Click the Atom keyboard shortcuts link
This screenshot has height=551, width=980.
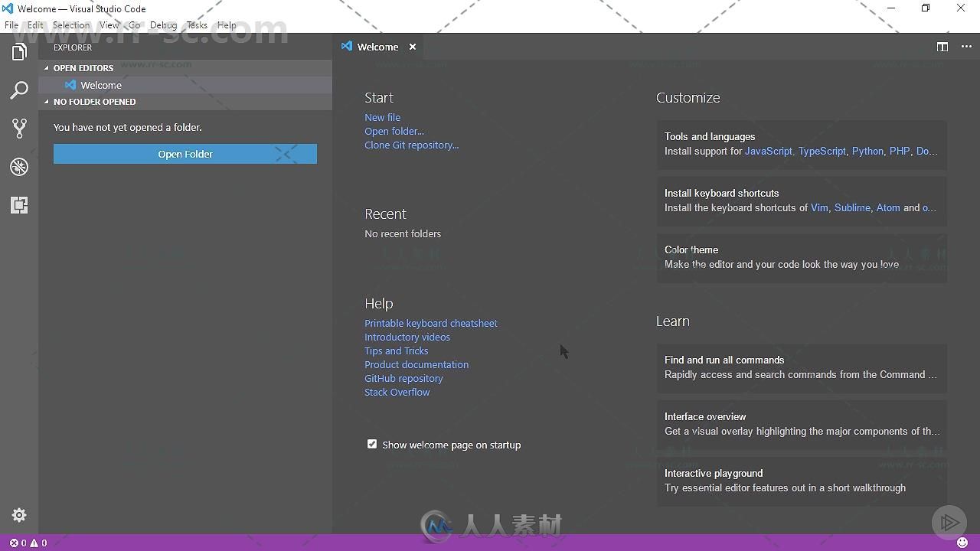pos(888,207)
